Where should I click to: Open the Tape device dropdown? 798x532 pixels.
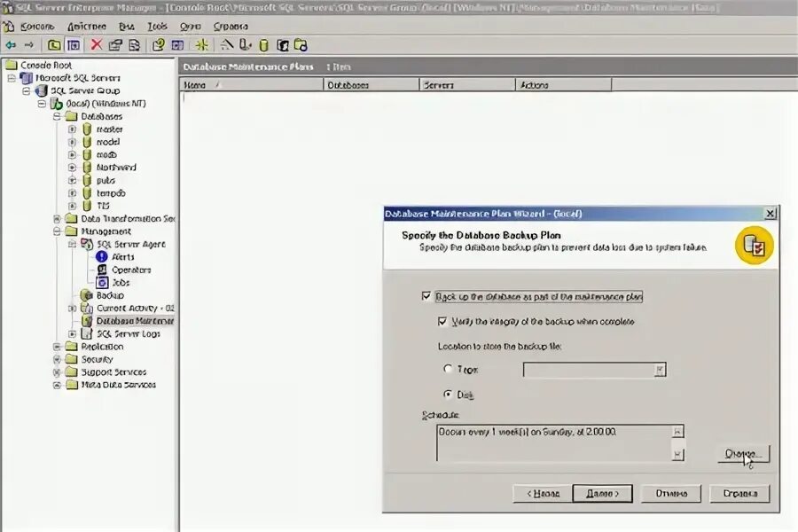click(660, 370)
